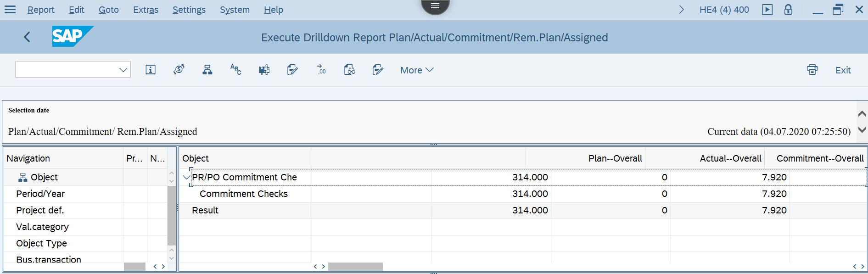This screenshot has width=868, height=274.
Task: Click the information icon in toolbar
Action: 151,70
